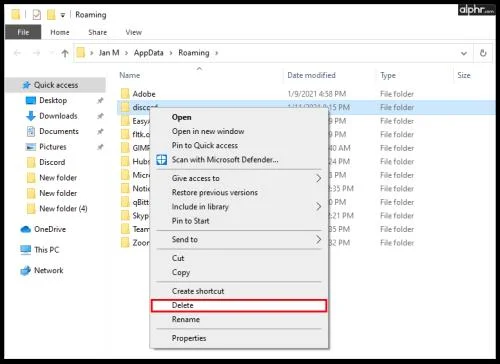The width and height of the screenshot is (500, 364).
Task: Choose Delete from the context menu
Action: (239, 305)
